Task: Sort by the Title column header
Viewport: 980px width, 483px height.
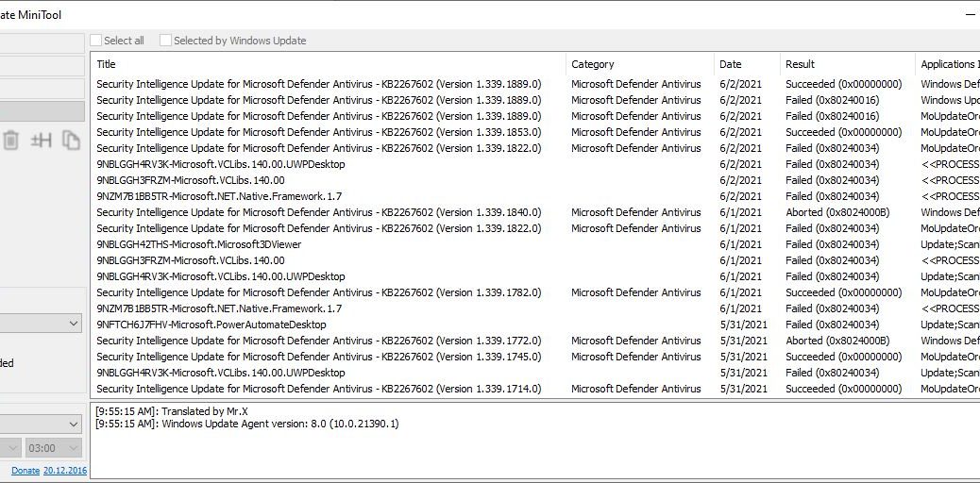Action: click(329, 64)
